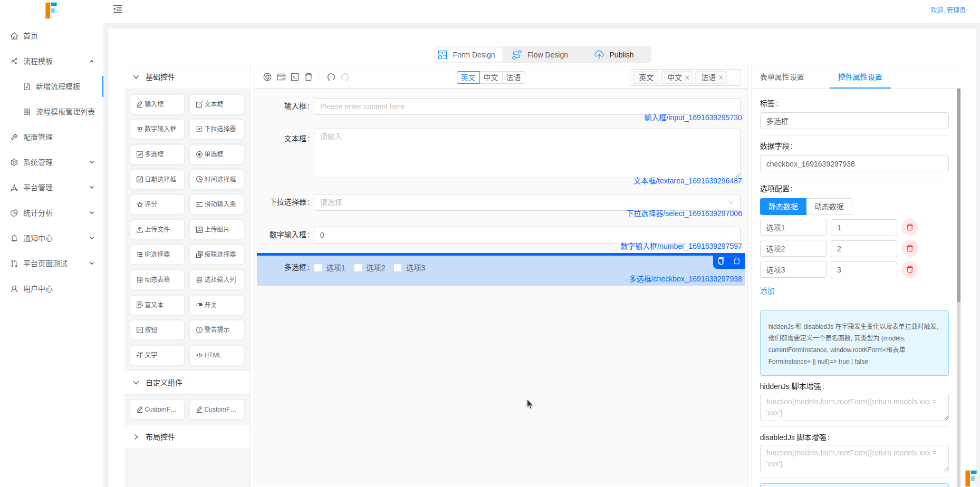Expand 通知中心 sidebar menu
The width and height of the screenshot is (980, 487).
(52, 238)
